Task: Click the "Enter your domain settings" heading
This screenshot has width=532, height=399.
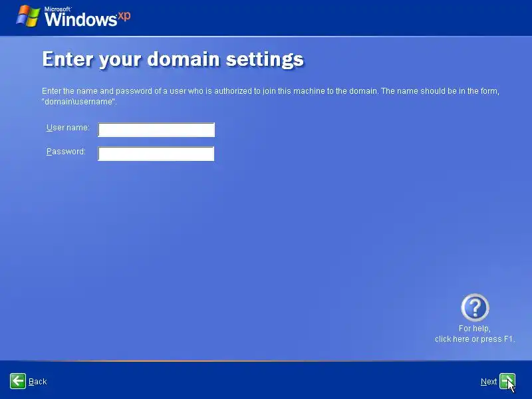Action: click(173, 59)
